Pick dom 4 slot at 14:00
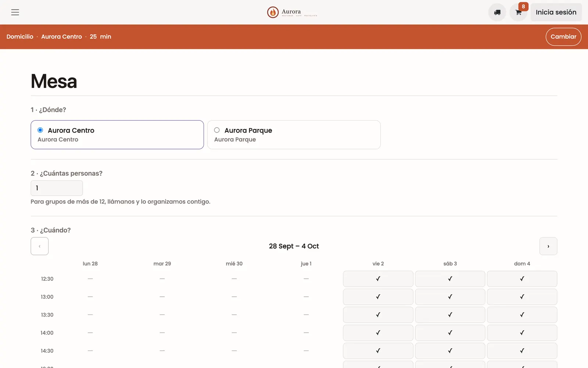 click(x=522, y=333)
